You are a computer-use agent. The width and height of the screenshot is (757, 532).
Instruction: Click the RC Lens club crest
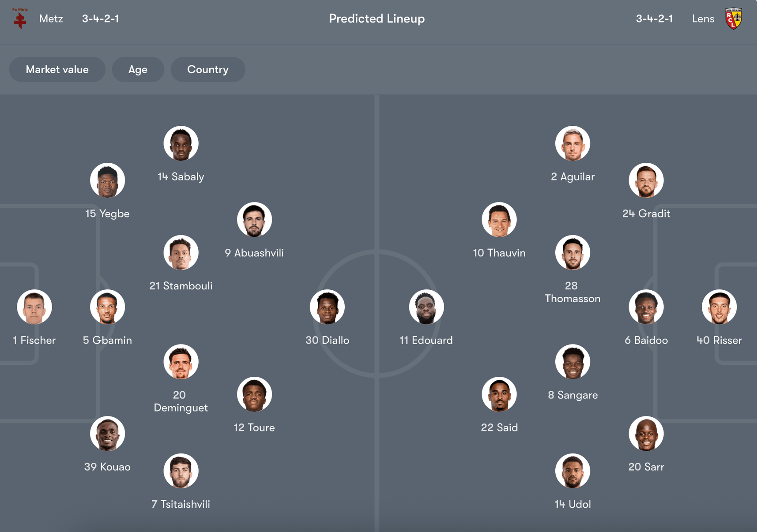tap(734, 19)
